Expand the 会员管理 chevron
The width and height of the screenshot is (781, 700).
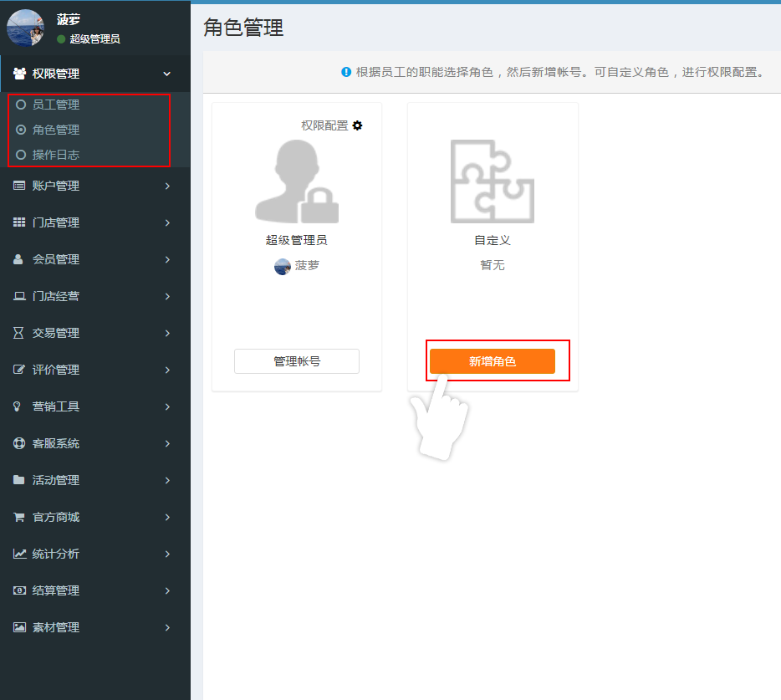pyautogui.click(x=167, y=259)
